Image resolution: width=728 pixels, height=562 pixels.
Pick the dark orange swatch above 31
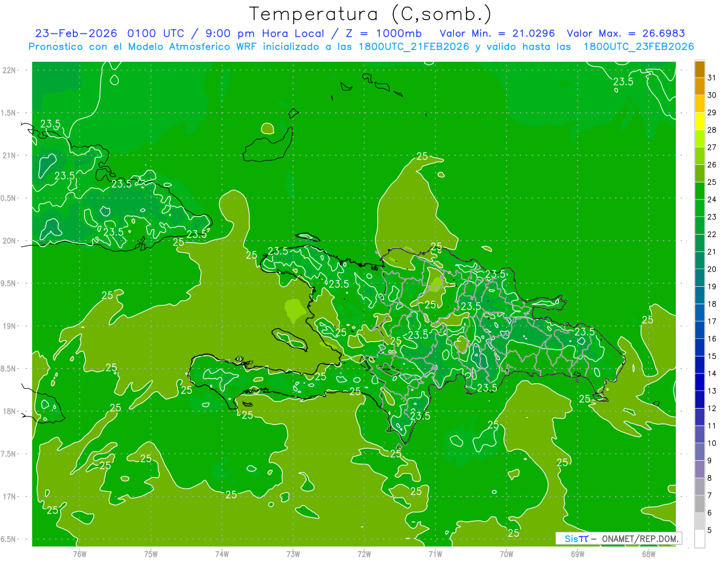pyautogui.click(x=699, y=69)
